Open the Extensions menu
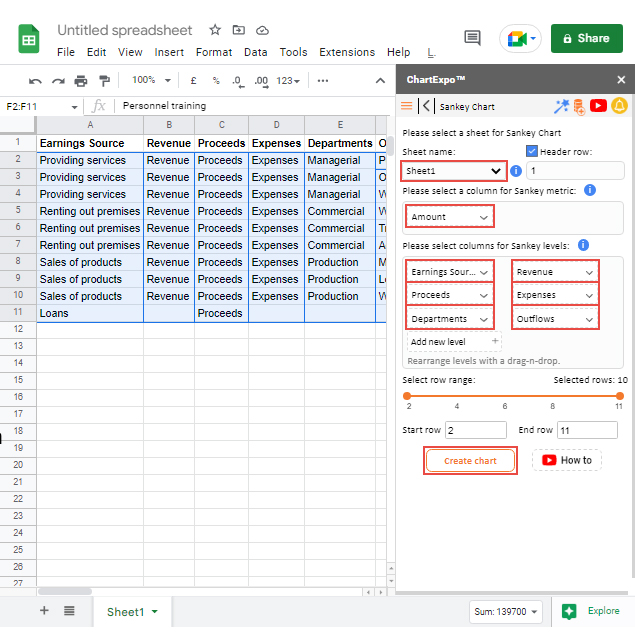This screenshot has height=640, width=635. click(x=347, y=53)
